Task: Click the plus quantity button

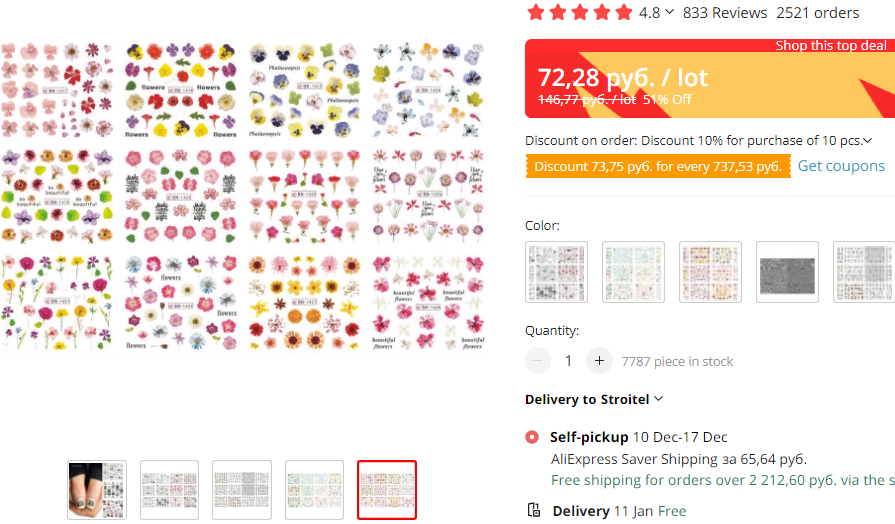Action: pyautogui.click(x=599, y=361)
